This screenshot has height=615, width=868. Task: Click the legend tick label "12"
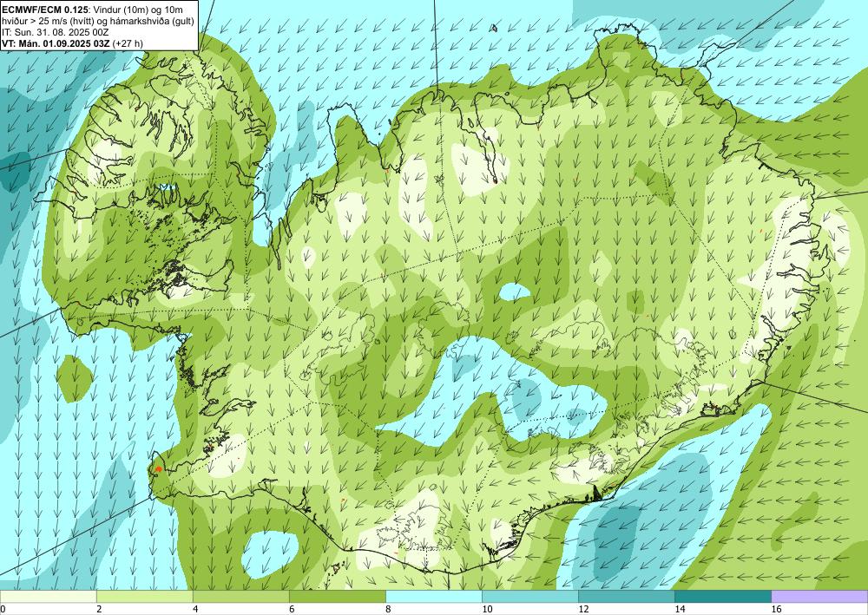tap(583, 609)
